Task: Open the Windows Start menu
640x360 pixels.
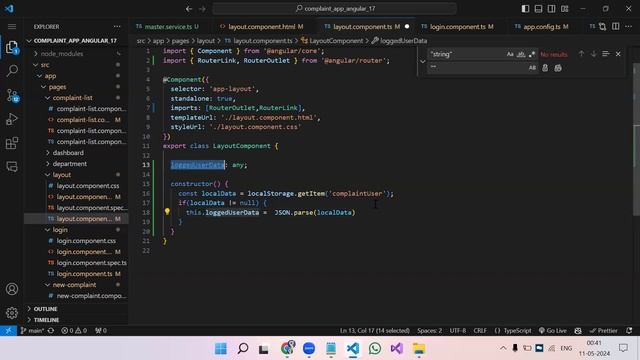Action: tap(221, 349)
